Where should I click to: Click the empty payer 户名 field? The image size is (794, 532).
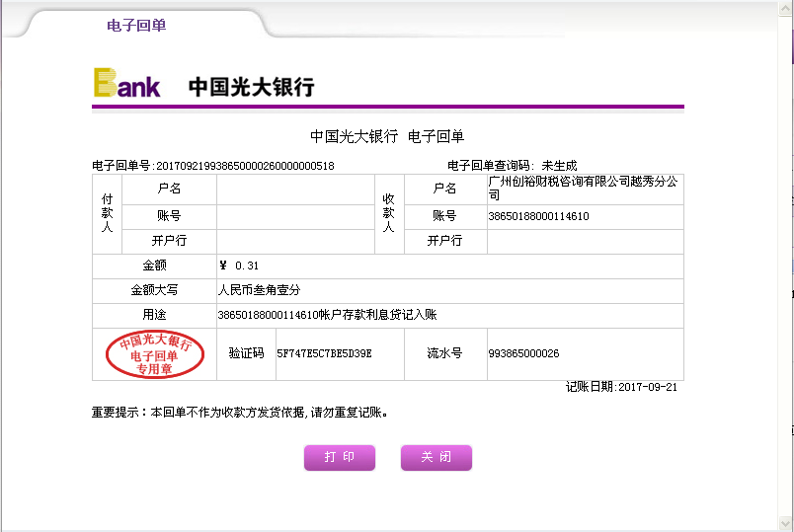(294, 189)
